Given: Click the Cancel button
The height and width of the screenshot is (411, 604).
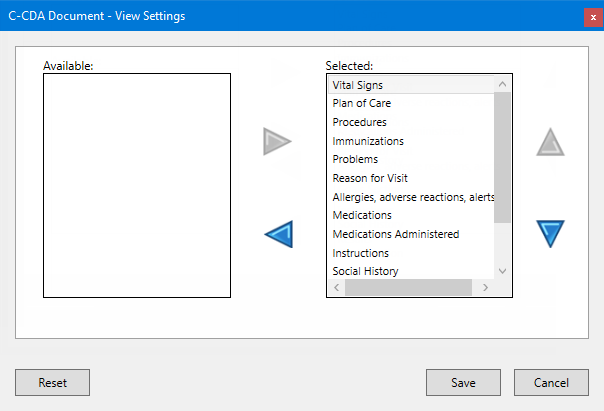Looking at the screenshot, I should (x=551, y=382).
